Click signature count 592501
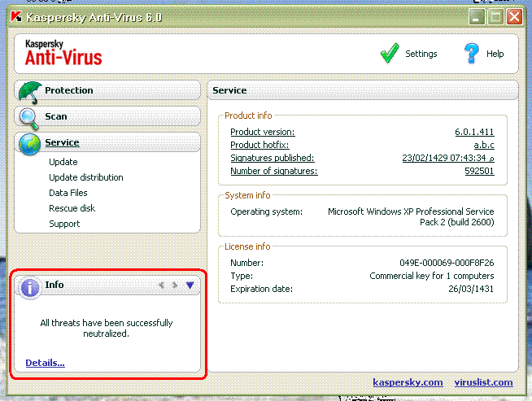The width and height of the screenshot is (532, 401). pos(479,171)
